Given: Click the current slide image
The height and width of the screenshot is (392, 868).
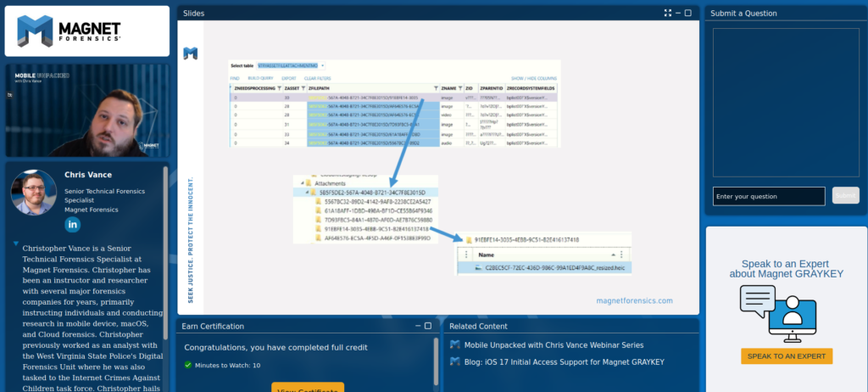Looking at the screenshot, I should point(438,167).
